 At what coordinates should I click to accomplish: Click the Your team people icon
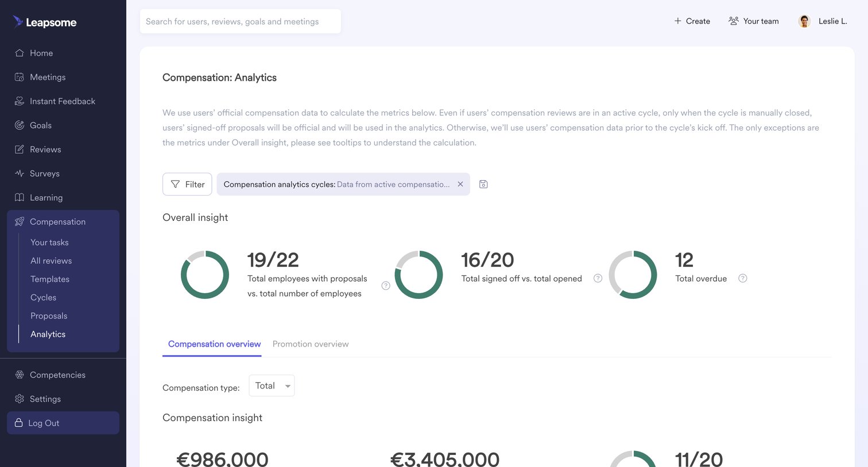(x=734, y=21)
